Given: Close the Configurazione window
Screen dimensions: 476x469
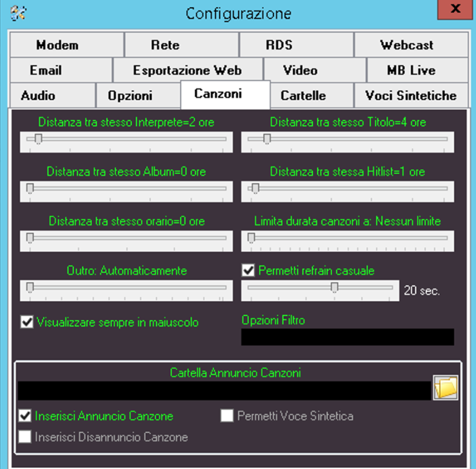Looking at the screenshot, I should pyautogui.click(x=455, y=10).
